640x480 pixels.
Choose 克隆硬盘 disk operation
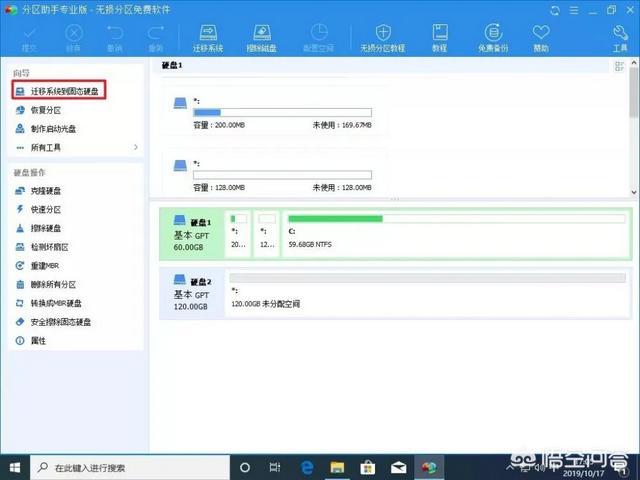[46, 191]
